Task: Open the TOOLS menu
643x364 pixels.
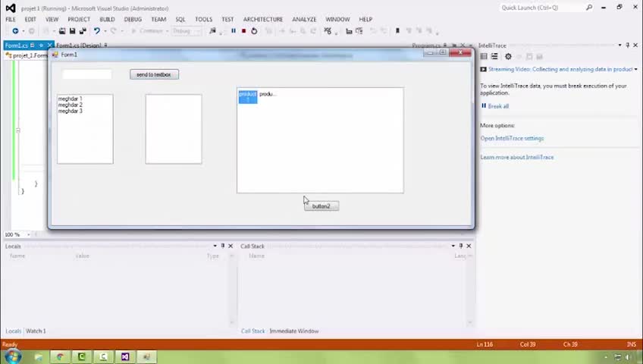Action: (204, 19)
